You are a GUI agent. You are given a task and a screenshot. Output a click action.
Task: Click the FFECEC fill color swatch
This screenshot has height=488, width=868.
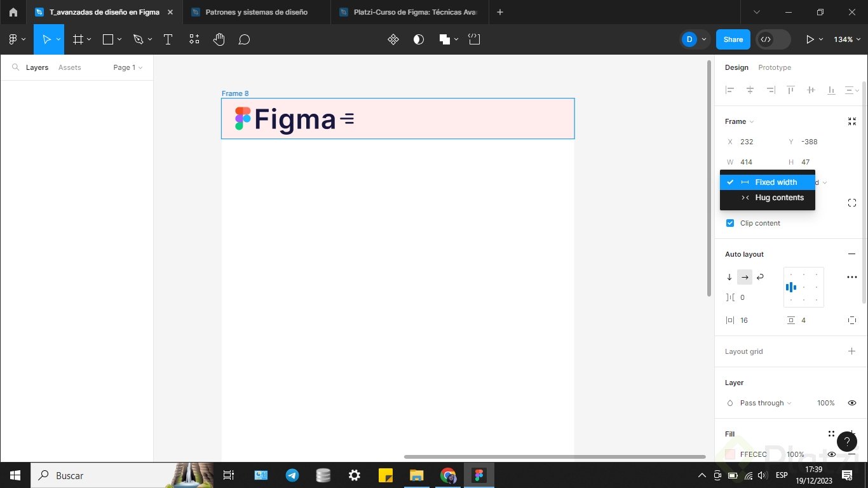click(730, 454)
